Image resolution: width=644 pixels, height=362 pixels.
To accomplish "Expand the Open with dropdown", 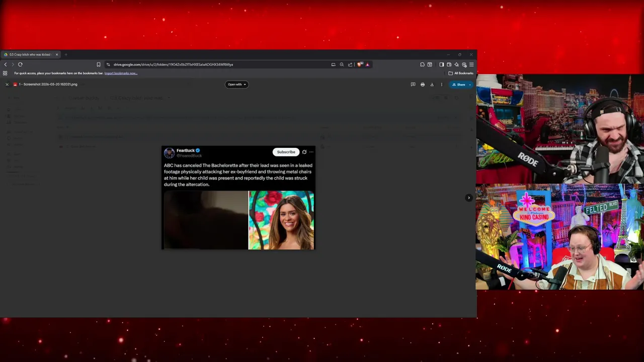I will tap(236, 84).
